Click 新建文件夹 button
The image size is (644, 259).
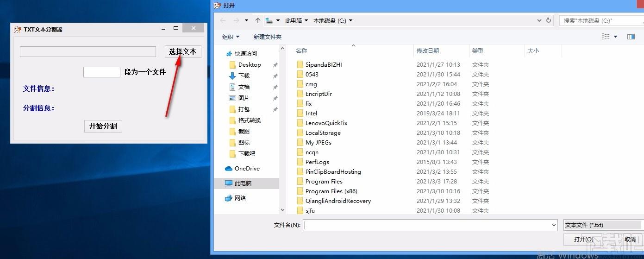click(x=267, y=37)
